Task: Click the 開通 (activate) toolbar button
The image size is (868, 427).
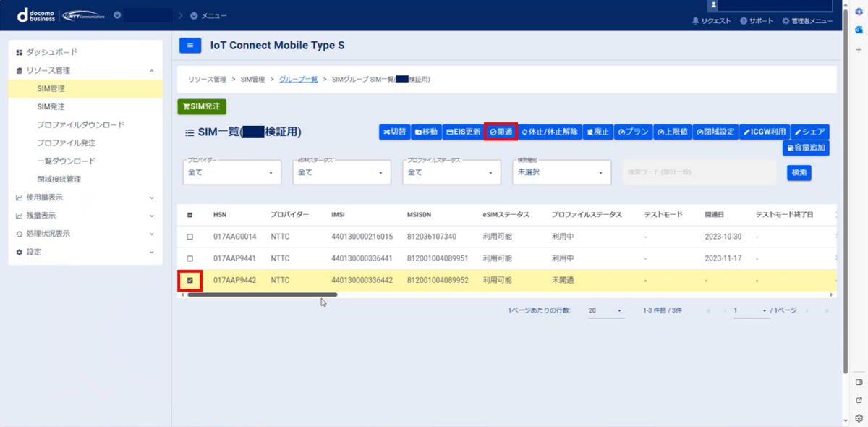Action: [501, 132]
